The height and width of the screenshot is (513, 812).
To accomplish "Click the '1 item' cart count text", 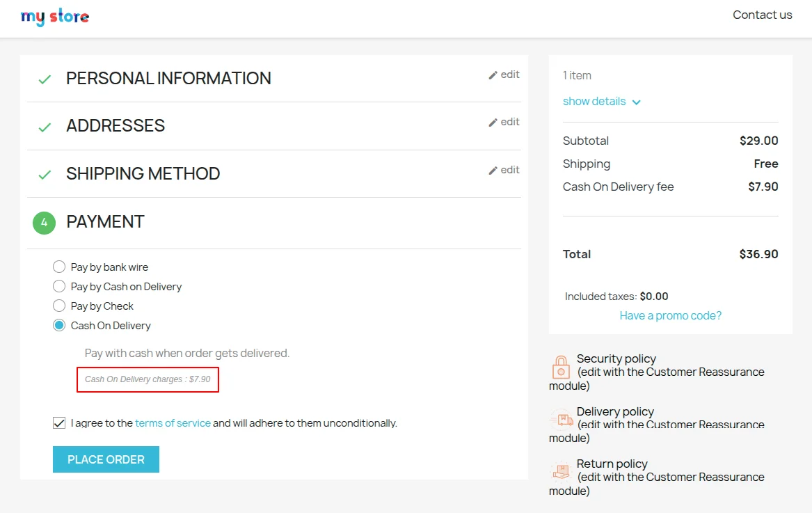I will (x=577, y=75).
